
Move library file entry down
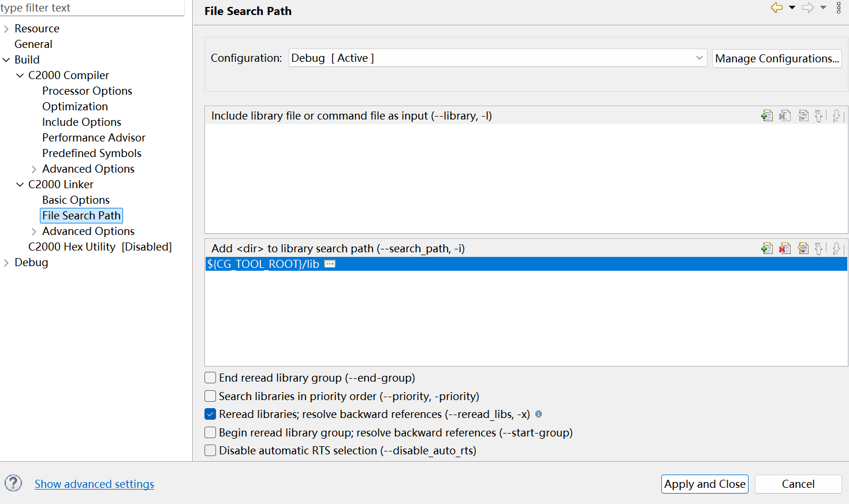point(837,115)
